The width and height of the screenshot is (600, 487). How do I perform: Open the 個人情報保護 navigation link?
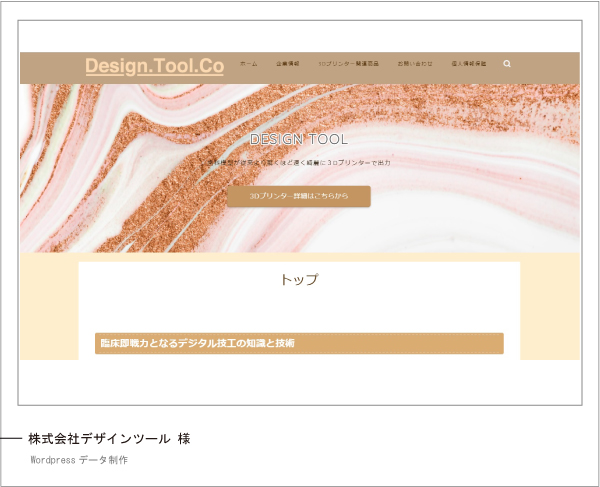tap(468, 64)
